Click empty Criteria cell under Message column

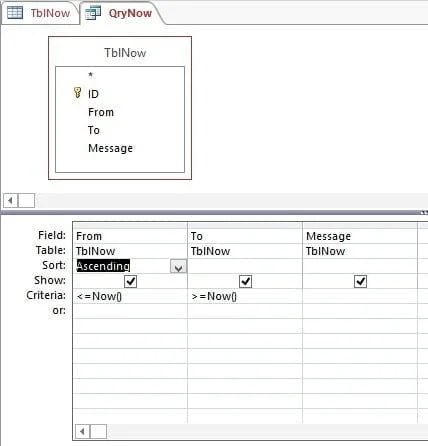pyautogui.click(x=360, y=296)
